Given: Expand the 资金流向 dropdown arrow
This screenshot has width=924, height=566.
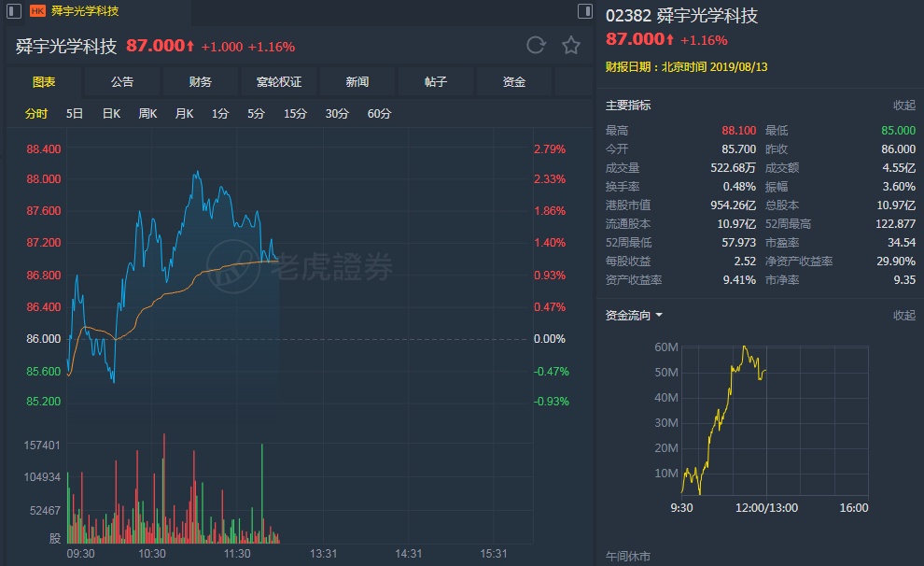Looking at the screenshot, I should (659, 315).
